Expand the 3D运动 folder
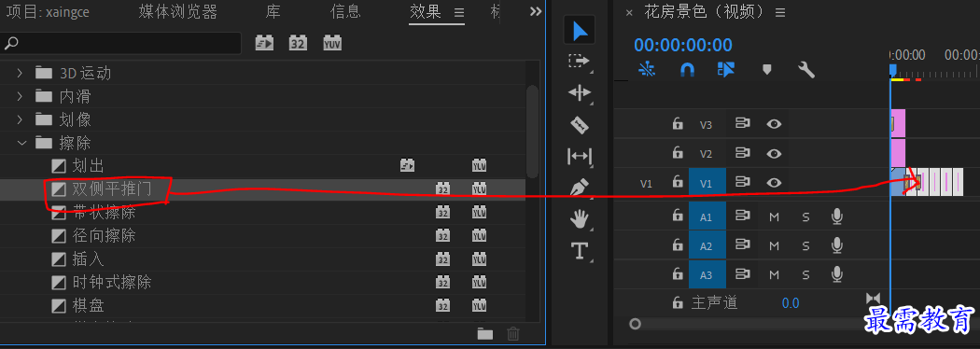Image resolution: width=980 pixels, height=349 pixels. pyautogui.click(x=21, y=73)
